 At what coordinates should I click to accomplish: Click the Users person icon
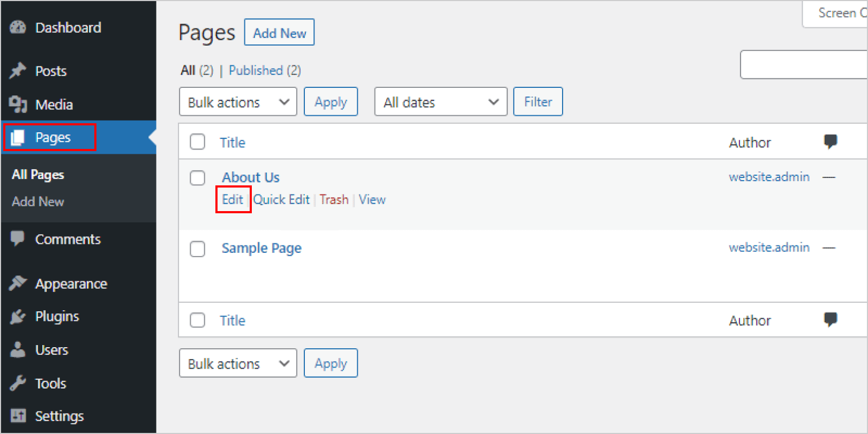tap(18, 350)
